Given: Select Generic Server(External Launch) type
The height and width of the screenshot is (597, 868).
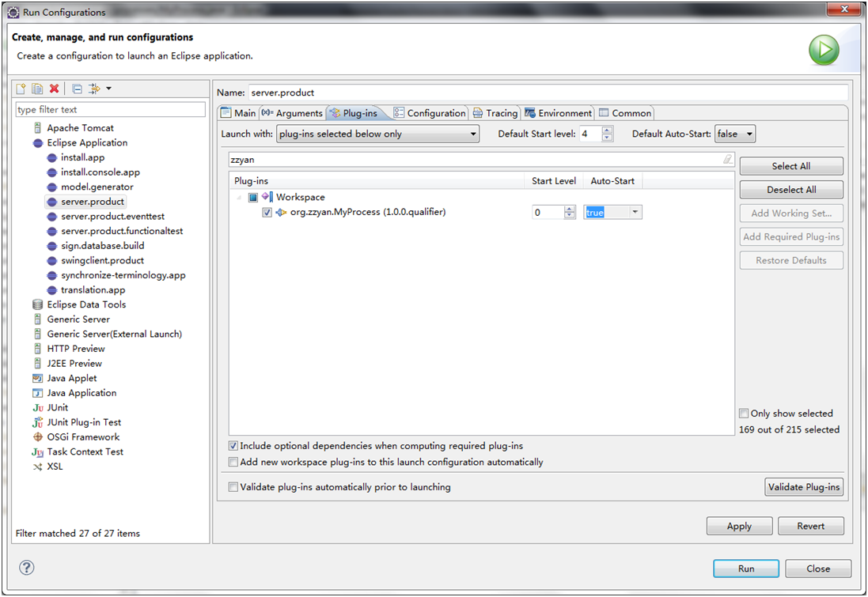Looking at the screenshot, I should pyautogui.click(x=114, y=334).
